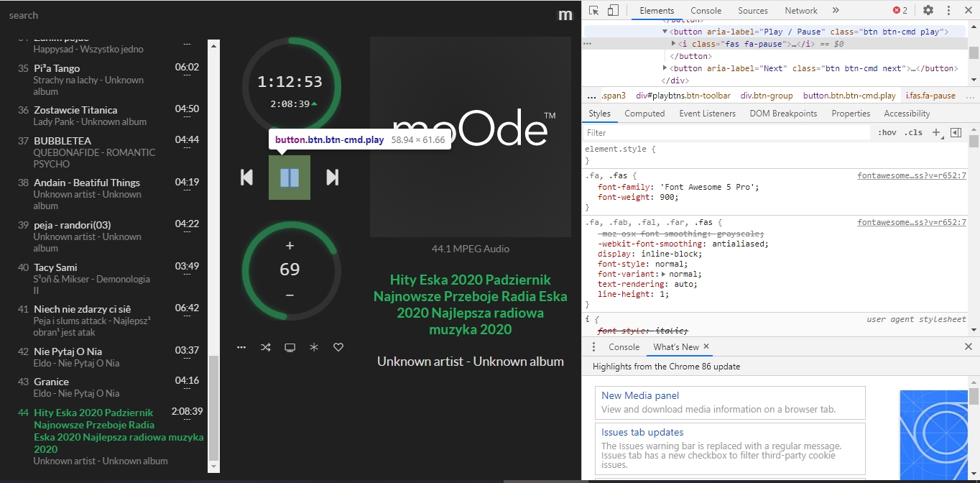Select div#playbtns.btn-toolbar in breadcrumbs

(683, 96)
